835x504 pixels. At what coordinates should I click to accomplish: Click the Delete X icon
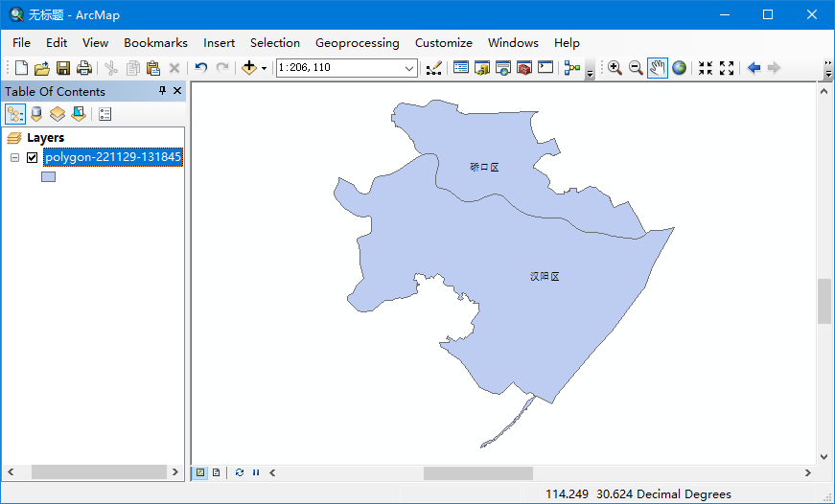[x=174, y=68]
